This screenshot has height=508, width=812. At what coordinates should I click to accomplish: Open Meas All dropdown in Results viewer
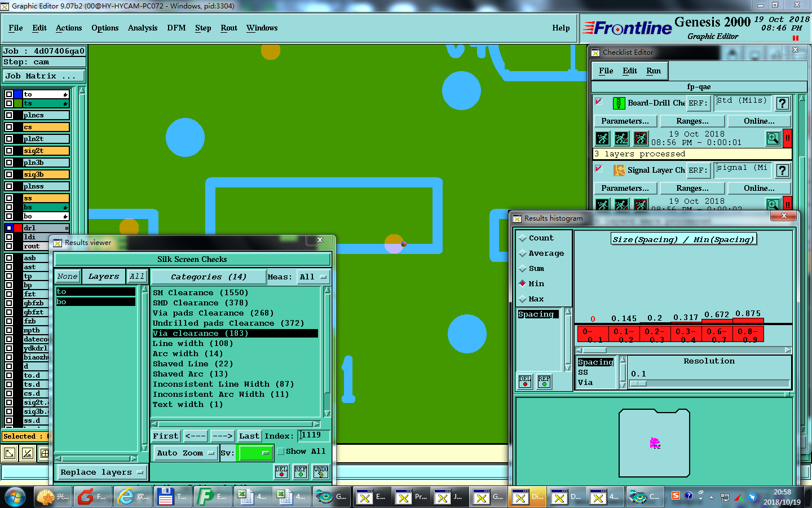click(x=314, y=277)
